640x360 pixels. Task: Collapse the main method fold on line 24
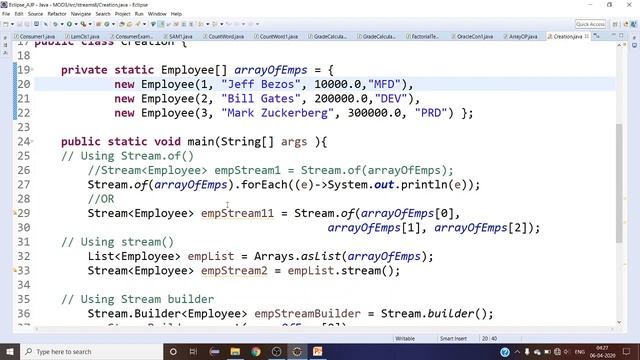(32, 141)
